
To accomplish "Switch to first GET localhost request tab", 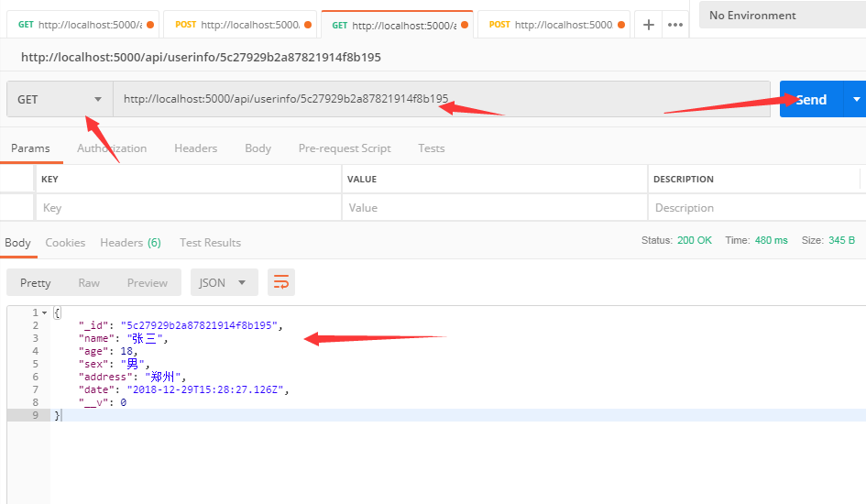I will coord(82,25).
